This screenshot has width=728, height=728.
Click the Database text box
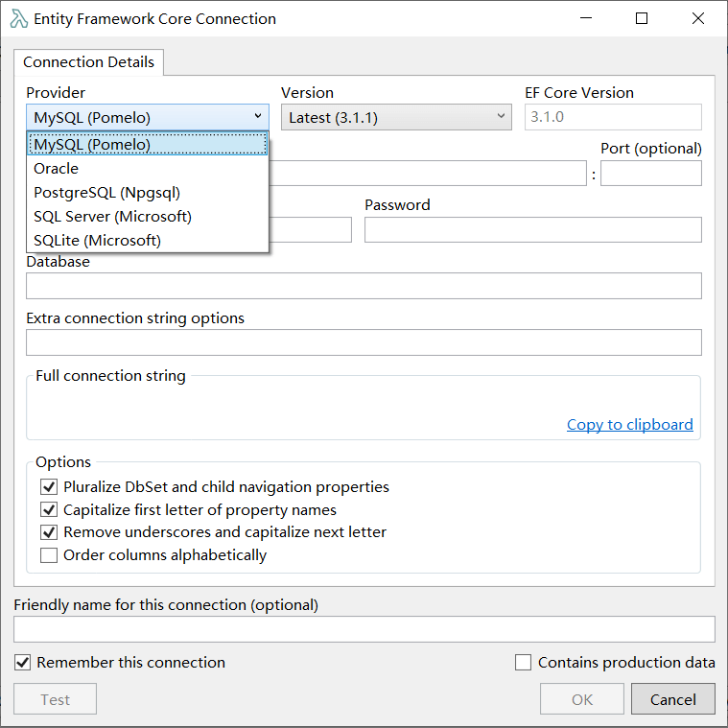tap(364, 286)
